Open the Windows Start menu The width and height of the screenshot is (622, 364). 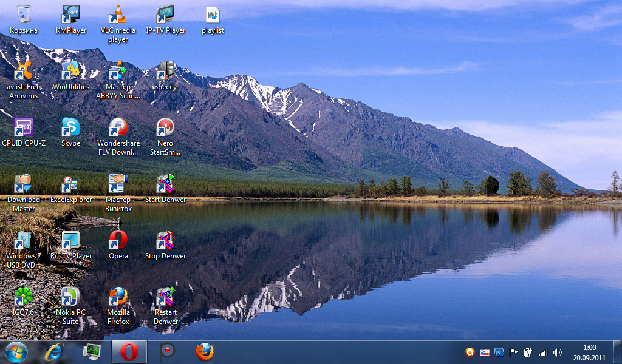16,351
